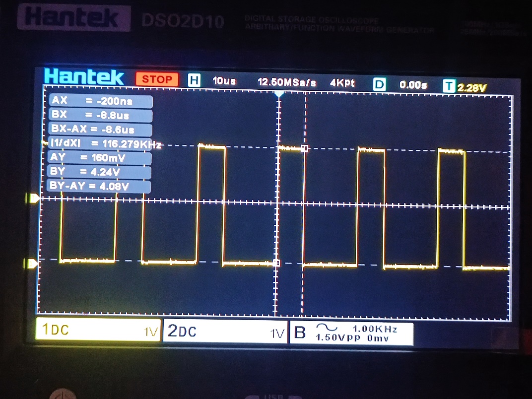Click the 1V scale of channel one

click(151, 332)
